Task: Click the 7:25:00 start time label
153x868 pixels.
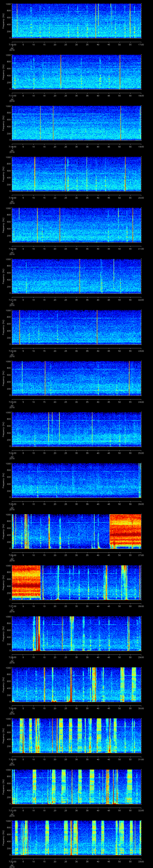Action: (x=12, y=504)
